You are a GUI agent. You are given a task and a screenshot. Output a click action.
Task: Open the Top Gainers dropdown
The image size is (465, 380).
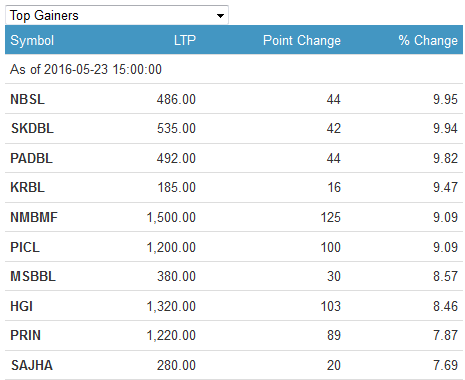117,15
